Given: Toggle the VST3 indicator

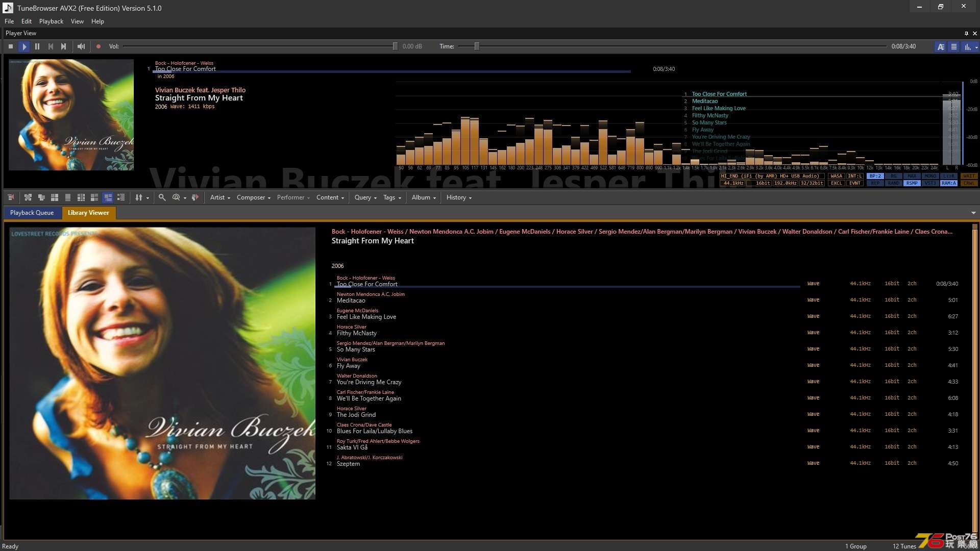Looking at the screenshot, I should coord(930,183).
